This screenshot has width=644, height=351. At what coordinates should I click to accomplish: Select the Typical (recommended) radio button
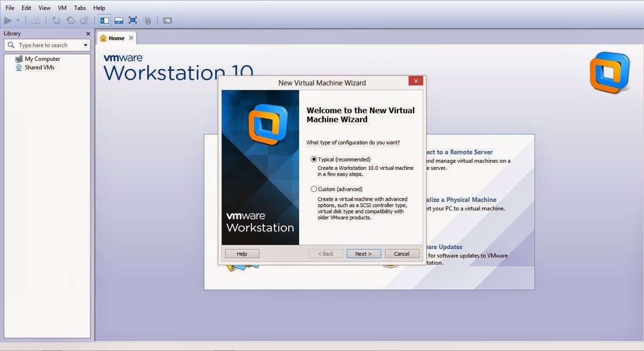tap(314, 159)
